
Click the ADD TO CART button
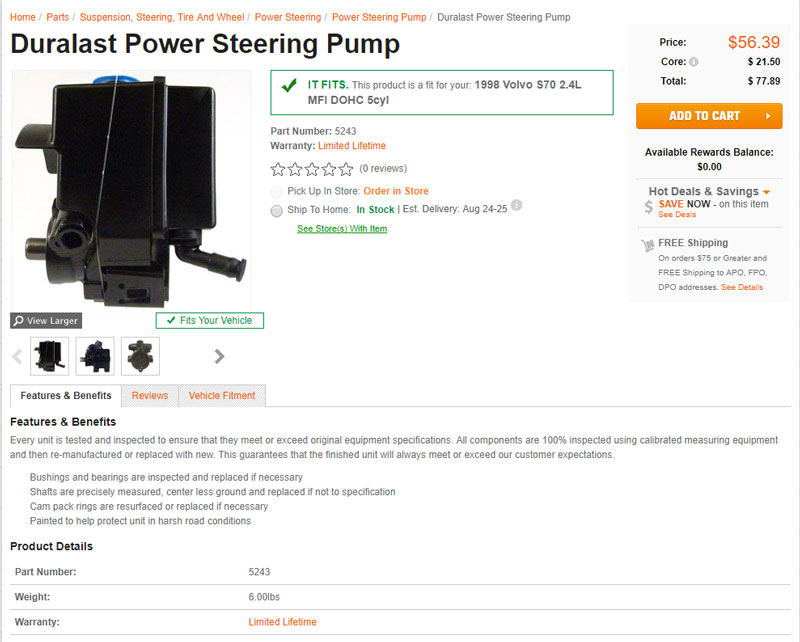[x=709, y=115]
